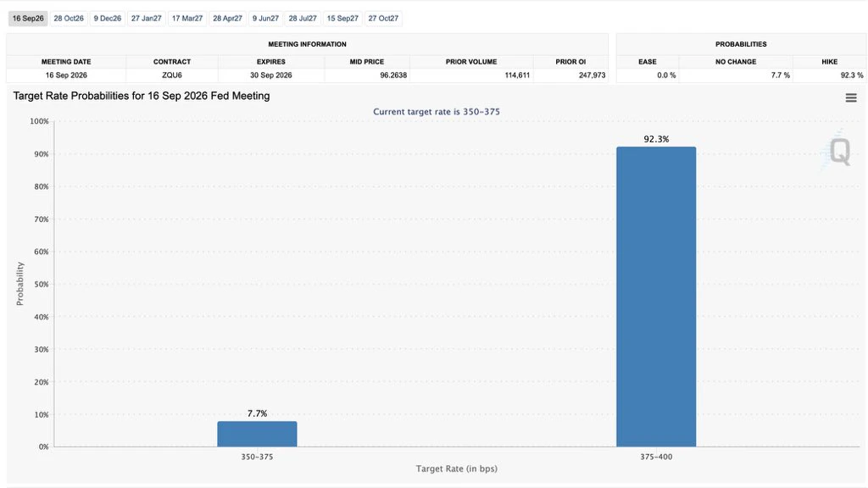Image resolution: width=868 pixels, height=488 pixels.
Task: Switch to the 28 Jul27 meeting tab
Action: [303, 19]
